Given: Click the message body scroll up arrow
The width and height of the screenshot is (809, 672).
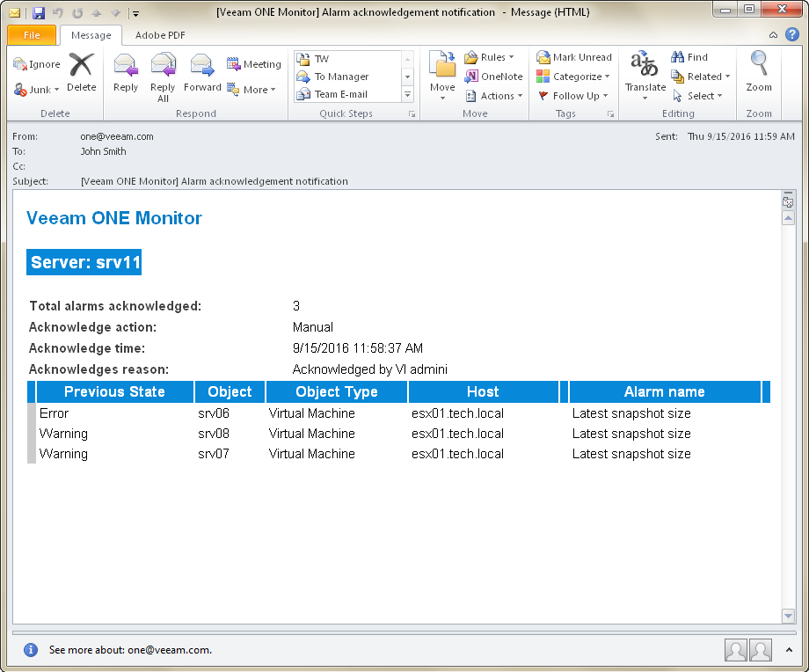Looking at the screenshot, I should [788, 218].
